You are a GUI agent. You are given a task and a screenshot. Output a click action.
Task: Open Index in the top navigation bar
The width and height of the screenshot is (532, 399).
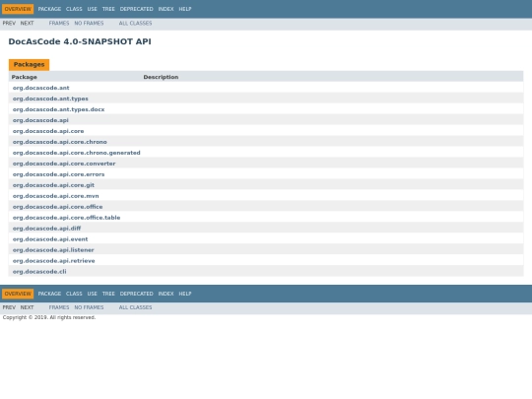[166, 9]
